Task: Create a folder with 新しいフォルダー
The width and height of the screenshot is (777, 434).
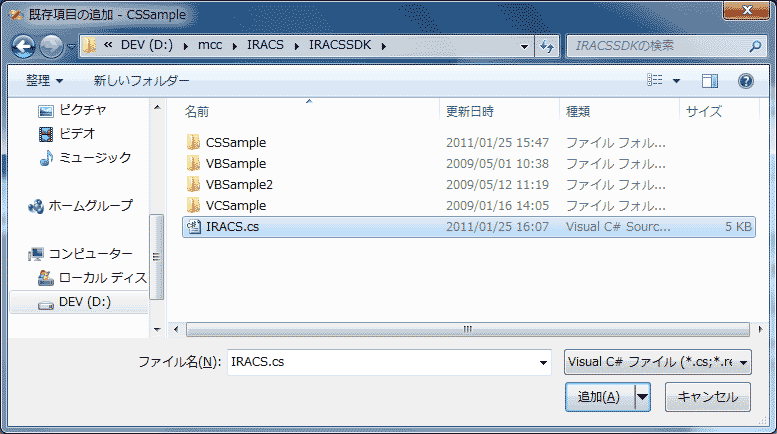Action: tap(141, 81)
